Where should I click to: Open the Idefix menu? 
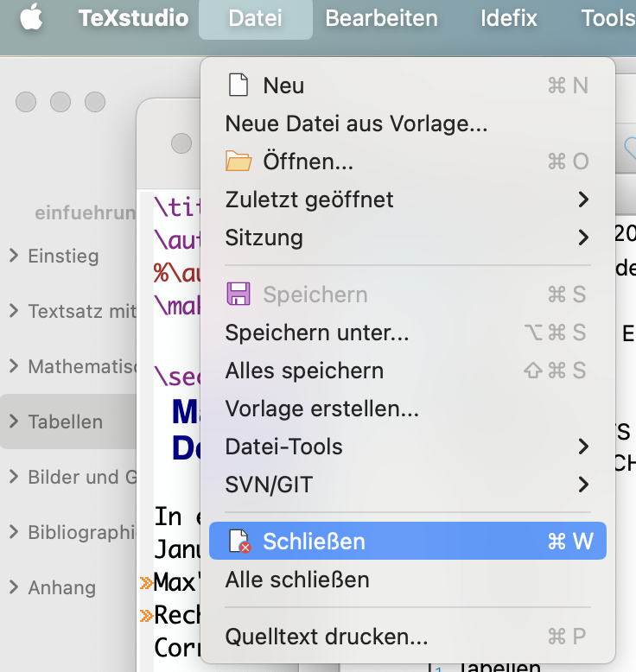point(509,18)
